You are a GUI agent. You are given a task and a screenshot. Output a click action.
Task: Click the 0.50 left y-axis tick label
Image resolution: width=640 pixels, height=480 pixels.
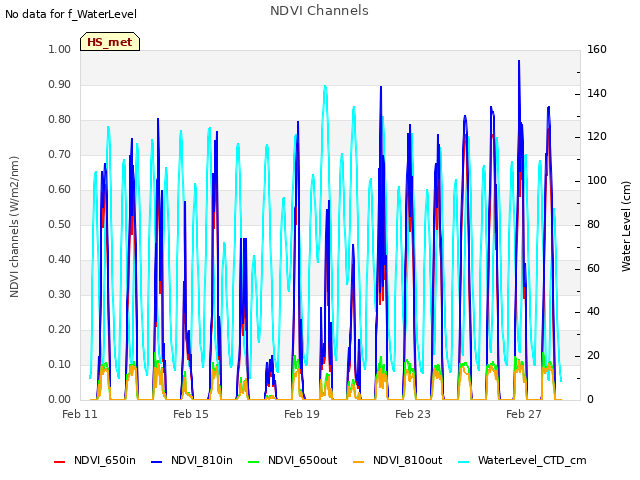[60, 224]
